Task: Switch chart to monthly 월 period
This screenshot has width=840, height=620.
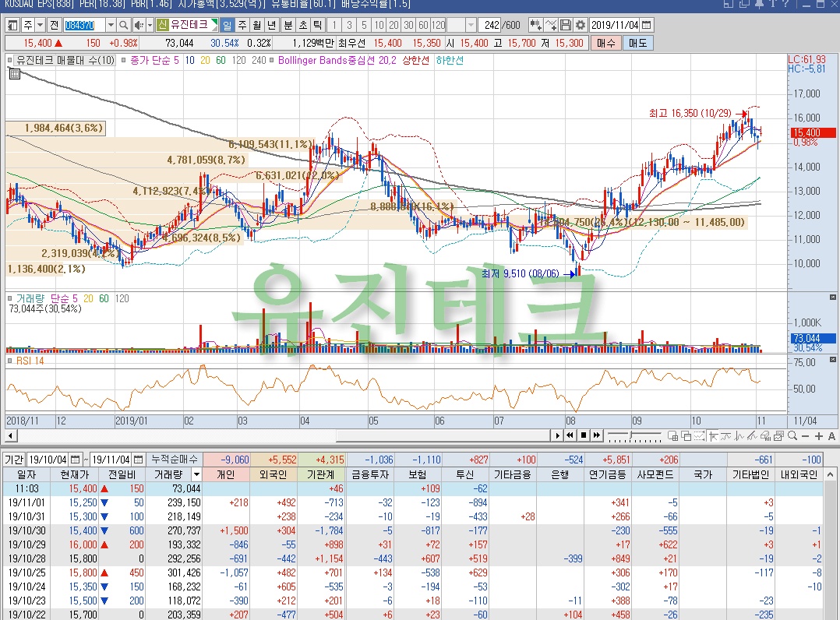Action: point(257,25)
